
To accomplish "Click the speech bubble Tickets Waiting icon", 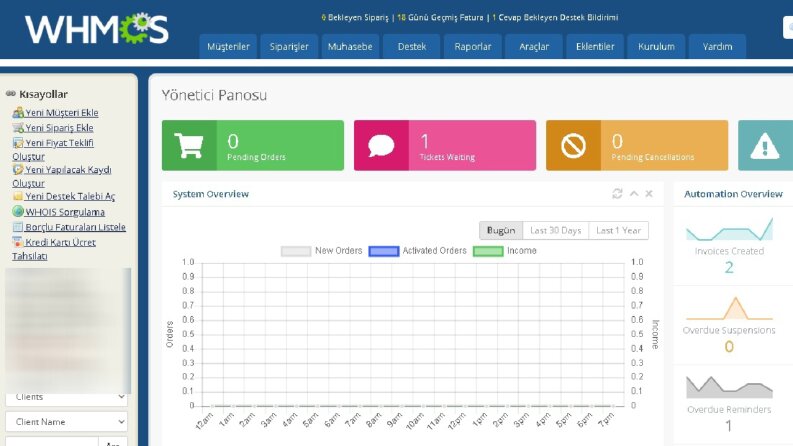I will tap(381, 145).
